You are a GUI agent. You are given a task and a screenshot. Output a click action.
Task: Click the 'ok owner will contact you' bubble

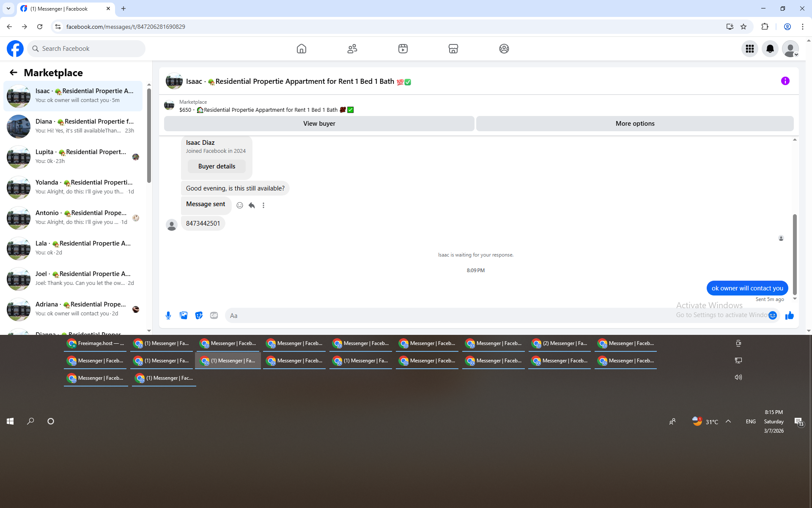[x=747, y=288]
